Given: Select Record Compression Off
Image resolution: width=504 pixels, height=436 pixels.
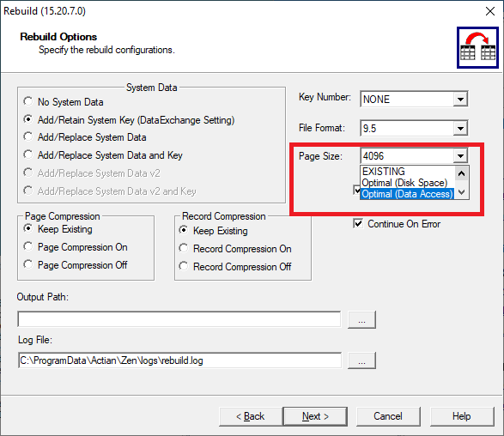Looking at the screenshot, I should point(184,266).
